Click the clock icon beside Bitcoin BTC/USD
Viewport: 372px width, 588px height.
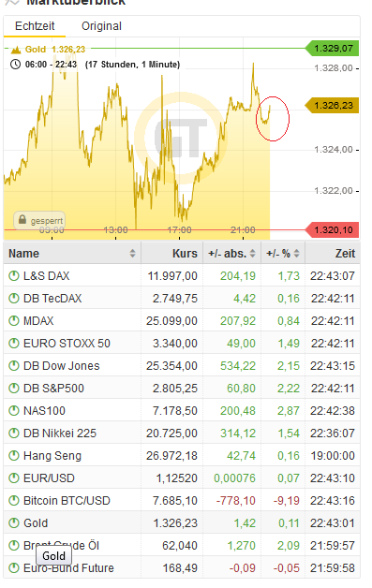click(x=14, y=501)
